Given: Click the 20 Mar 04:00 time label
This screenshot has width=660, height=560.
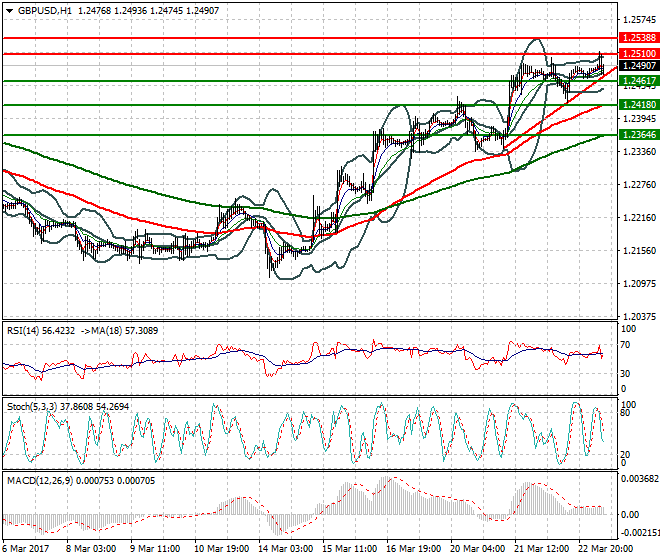Looking at the screenshot, I should [477, 549].
